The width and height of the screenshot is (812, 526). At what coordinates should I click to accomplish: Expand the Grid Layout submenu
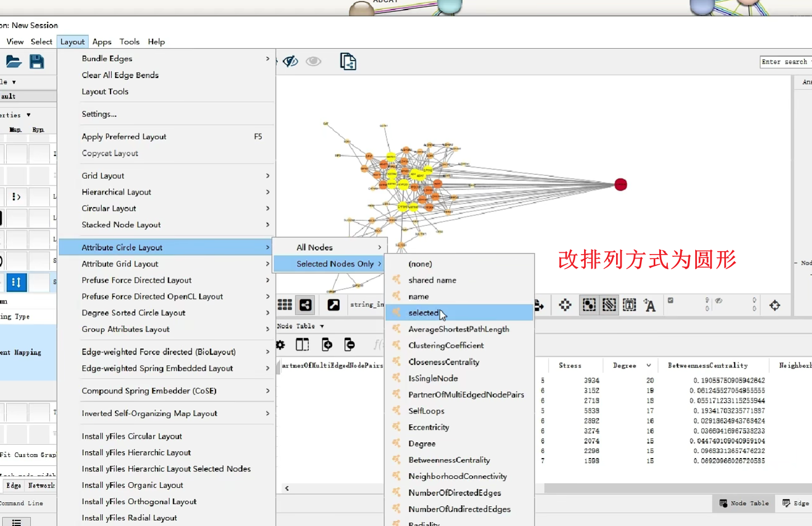click(166, 175)
